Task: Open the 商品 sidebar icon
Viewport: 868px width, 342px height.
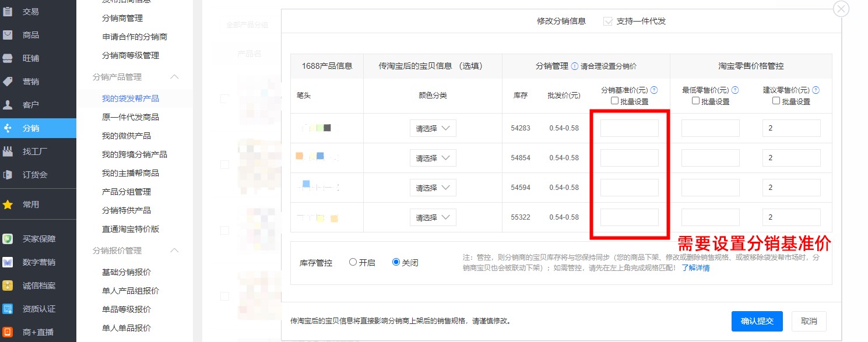Action: (x=8, y=35)
